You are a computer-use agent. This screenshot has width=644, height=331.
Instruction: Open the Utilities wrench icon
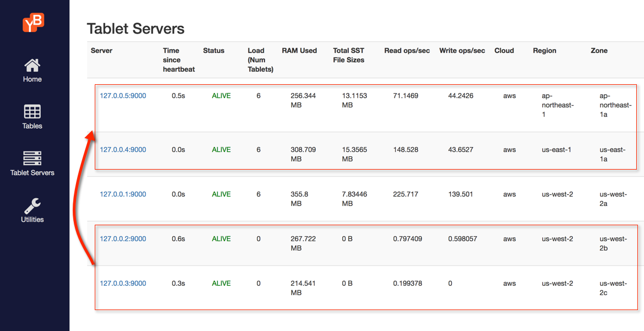click(x=32, y=206)
